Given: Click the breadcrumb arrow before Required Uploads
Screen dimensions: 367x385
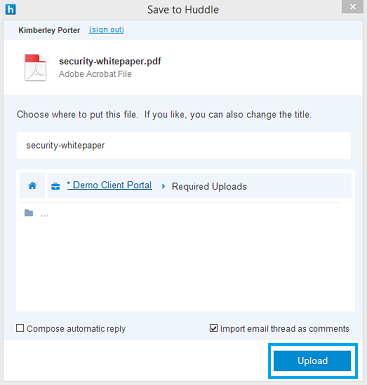Looking at the screenshot, I should (163, 186).
